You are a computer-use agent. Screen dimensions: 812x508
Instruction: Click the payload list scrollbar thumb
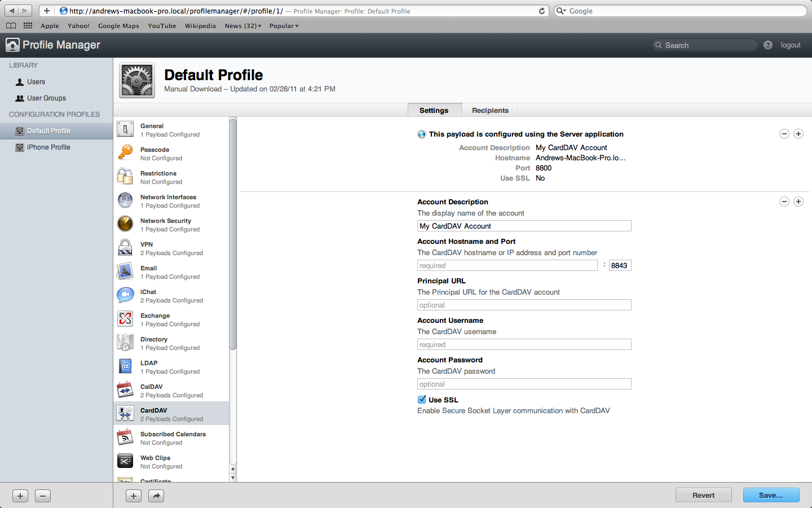tap(233, 234)
